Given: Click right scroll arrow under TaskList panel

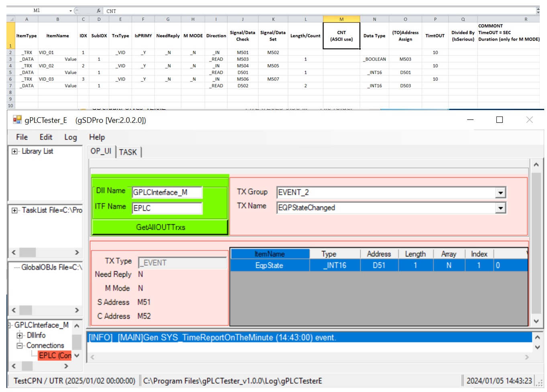Looking at the screenshot, I should [x=77, y=253].
